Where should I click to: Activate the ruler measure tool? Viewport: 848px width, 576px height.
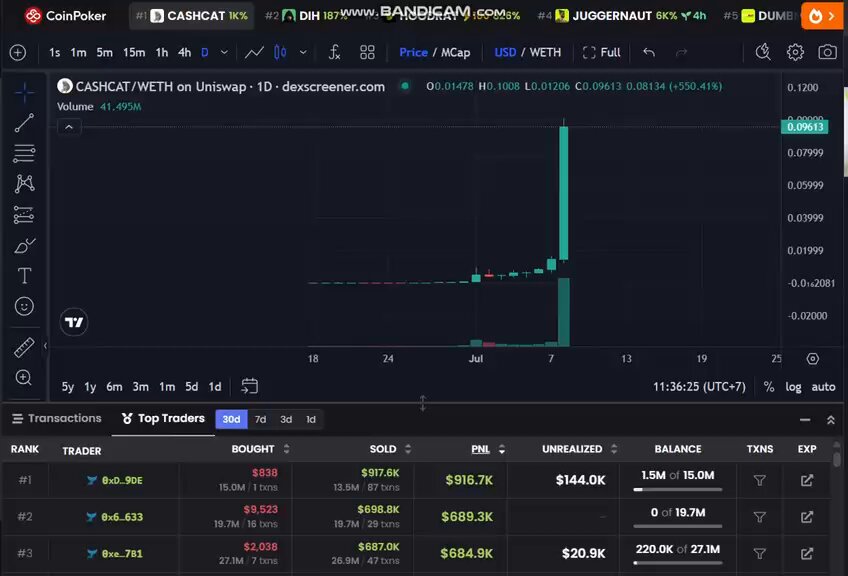24,347
